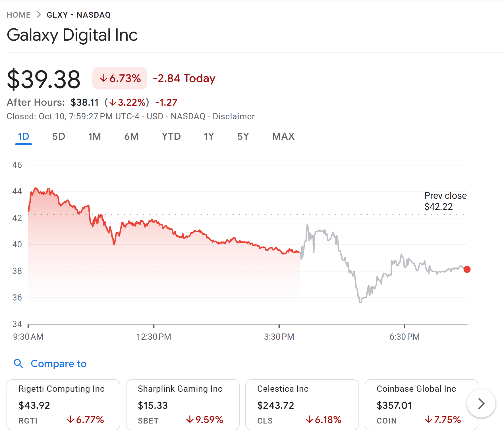Open the MAX time range

point(283,136)
